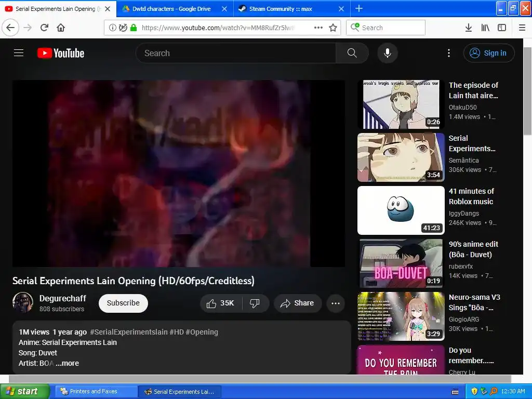This screenshot has width=532, height=399.
Task: Open more actions menu beside Share
Action: point(336,303)
